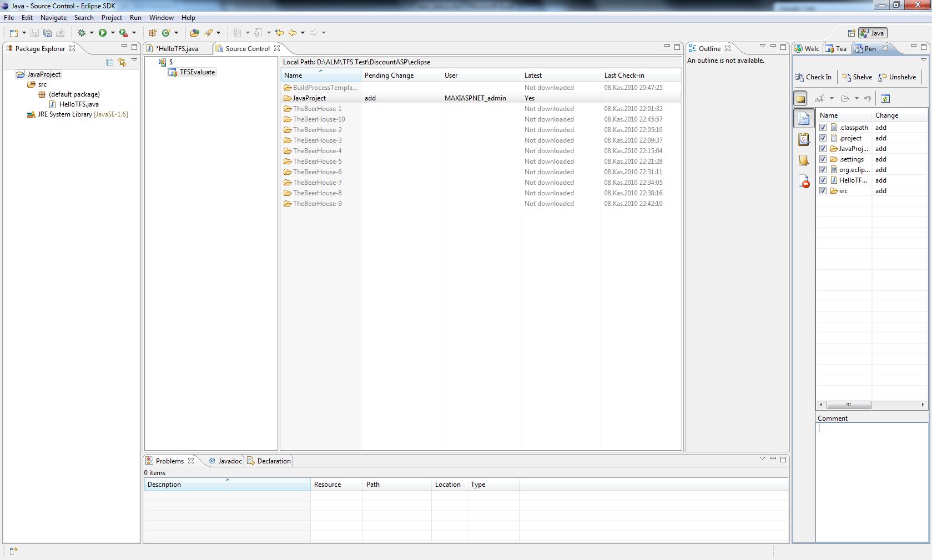932x560 pixels.
Task: Click the Check In button
Action: point(813,77)
